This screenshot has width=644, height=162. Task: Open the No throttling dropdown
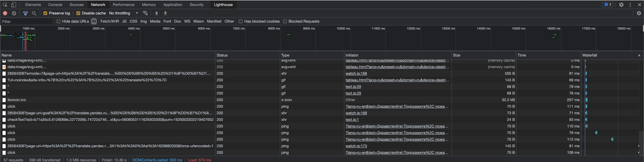pyautogui.click(x=123, y=13)
